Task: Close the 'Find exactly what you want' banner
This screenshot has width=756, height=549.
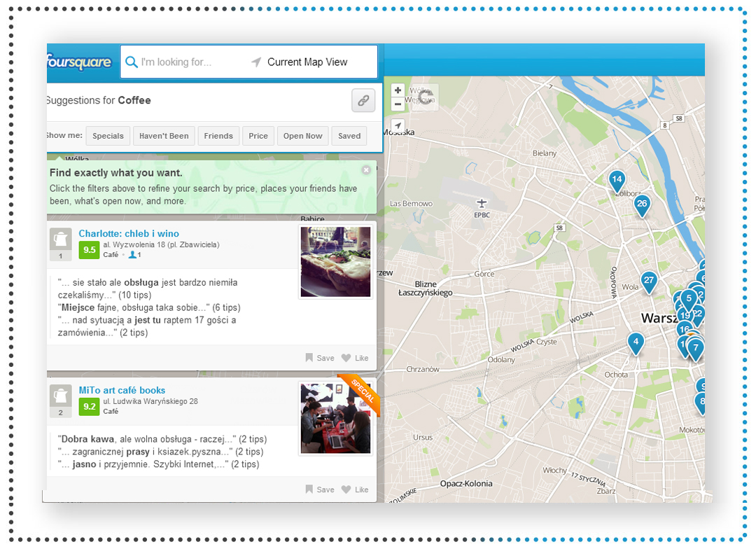Action: point(366,170)
